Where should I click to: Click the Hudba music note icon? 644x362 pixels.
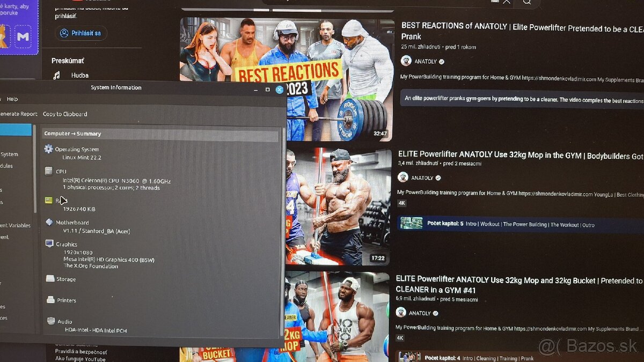[x=57, y=76]
